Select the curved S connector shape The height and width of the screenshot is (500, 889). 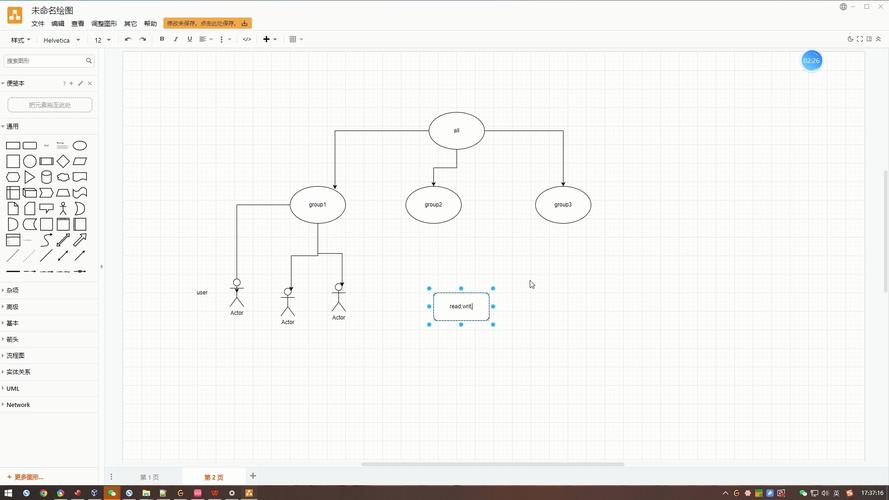point(46,240)
